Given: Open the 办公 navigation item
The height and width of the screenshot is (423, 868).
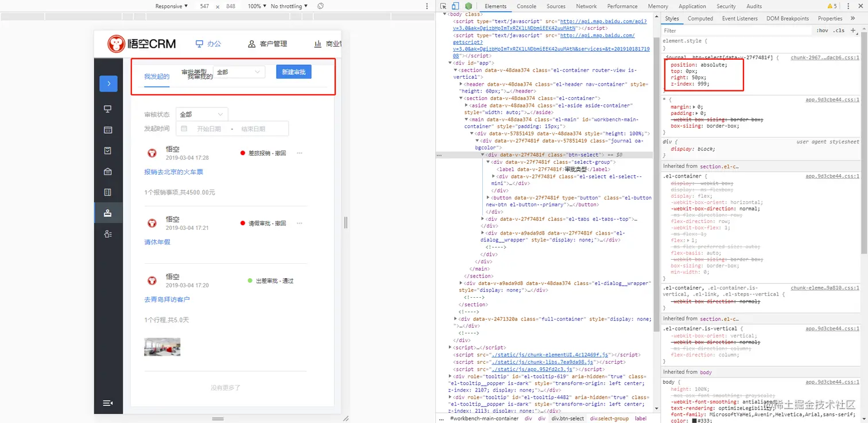Looking at the screenshot, I should click(x=208, y=44).
